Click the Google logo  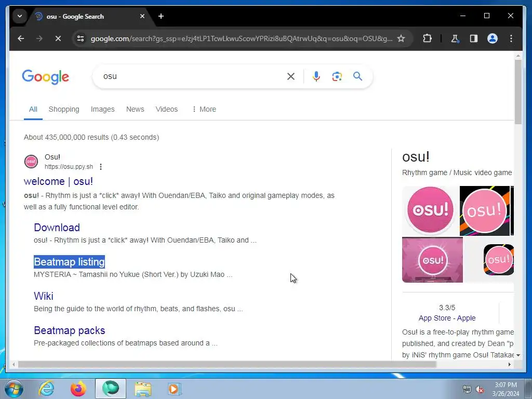[46, 77]
